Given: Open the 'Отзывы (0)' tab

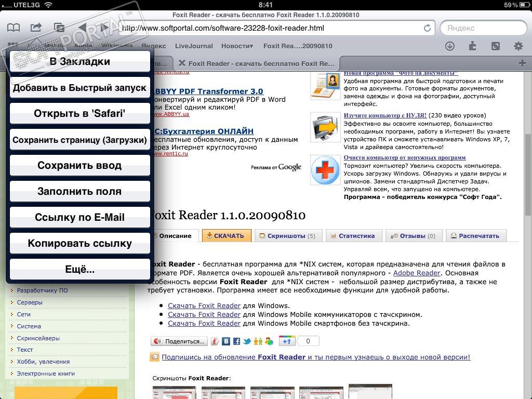Looking at the screenshot, I should click(414, 236).
